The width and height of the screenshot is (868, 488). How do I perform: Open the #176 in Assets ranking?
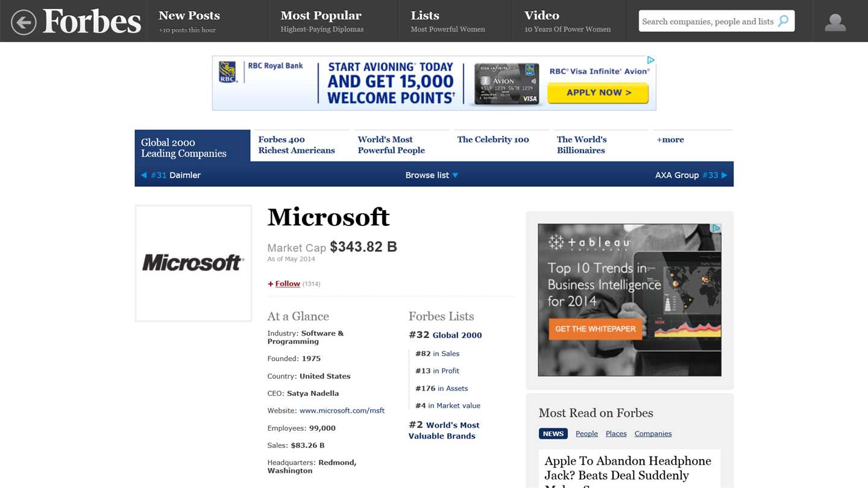441,389
